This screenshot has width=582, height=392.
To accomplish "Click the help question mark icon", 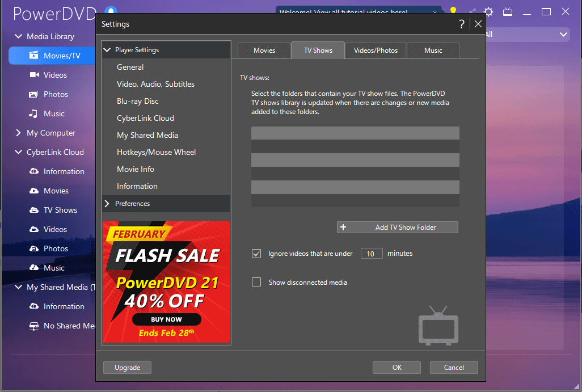I will coord(461,24).
